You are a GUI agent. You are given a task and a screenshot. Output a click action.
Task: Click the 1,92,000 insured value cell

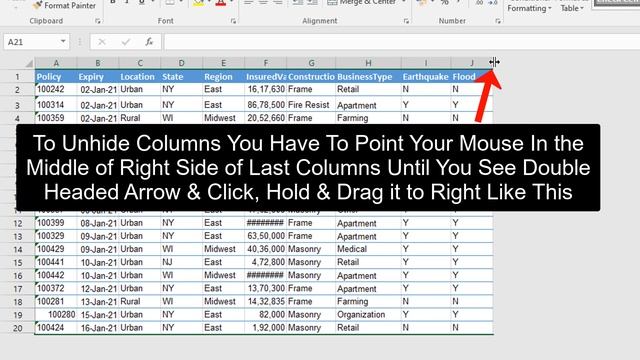pyautogui.click(x=266, y=328)
